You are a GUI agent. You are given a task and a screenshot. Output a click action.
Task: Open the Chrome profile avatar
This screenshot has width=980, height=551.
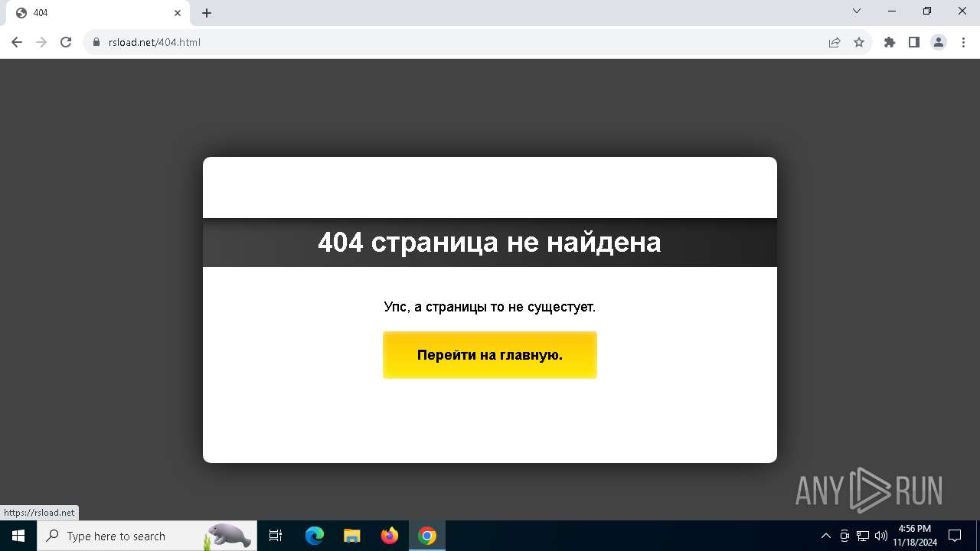click(939, 42)
